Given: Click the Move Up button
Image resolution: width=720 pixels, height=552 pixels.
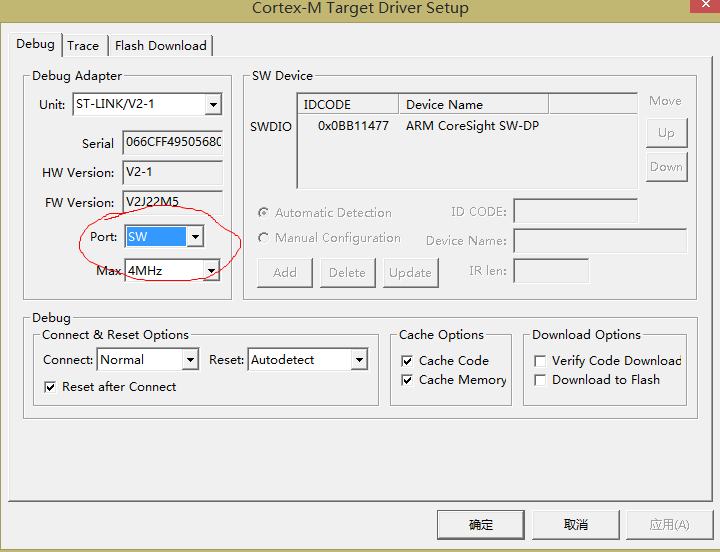Looking at the screenshot, I should pyautogui.click(x=666, y=133).
